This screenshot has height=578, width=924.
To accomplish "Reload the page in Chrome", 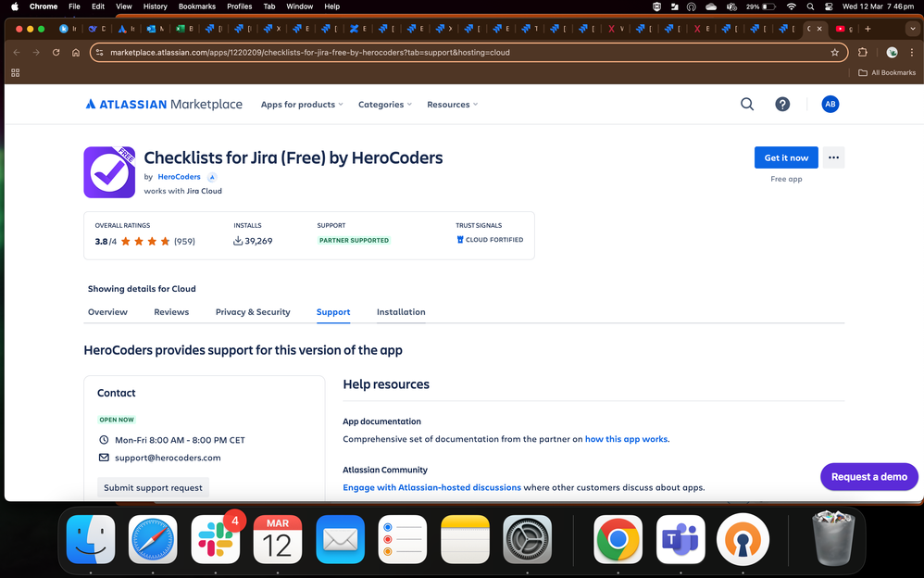I will 56,53.
